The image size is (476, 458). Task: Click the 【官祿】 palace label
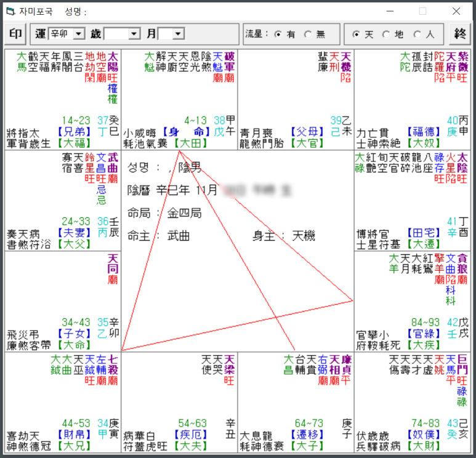[x=424, y=334]
